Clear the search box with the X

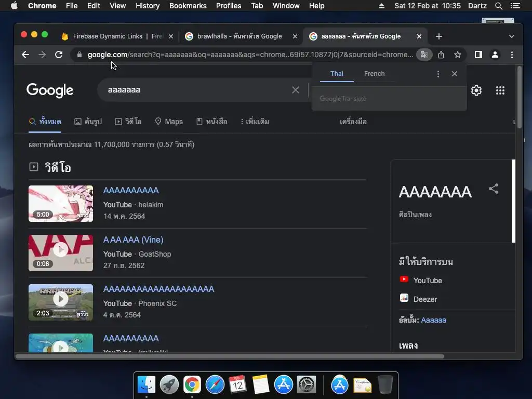[296, 90]
